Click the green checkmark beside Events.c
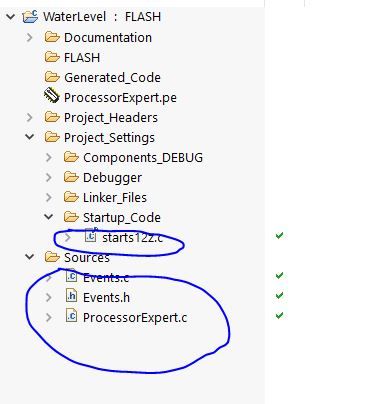Screen dimensions: 368x404 [279, 275]
